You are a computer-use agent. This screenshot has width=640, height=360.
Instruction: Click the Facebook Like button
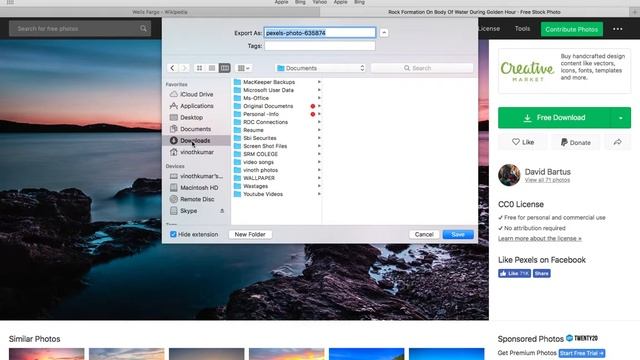(514, 273)
